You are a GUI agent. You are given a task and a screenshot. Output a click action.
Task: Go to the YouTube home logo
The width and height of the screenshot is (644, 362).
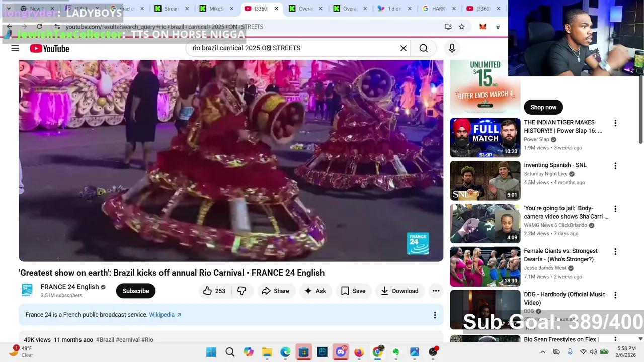point(49,48)
